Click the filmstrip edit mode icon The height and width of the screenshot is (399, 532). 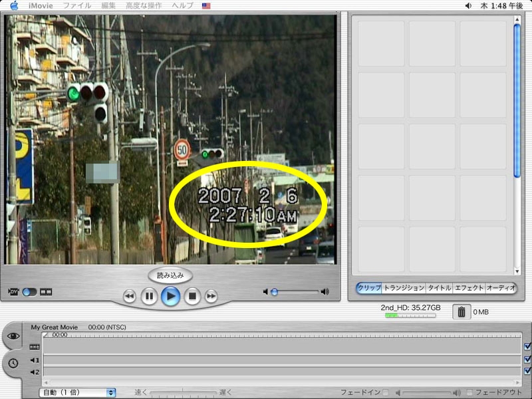point(46,292)
